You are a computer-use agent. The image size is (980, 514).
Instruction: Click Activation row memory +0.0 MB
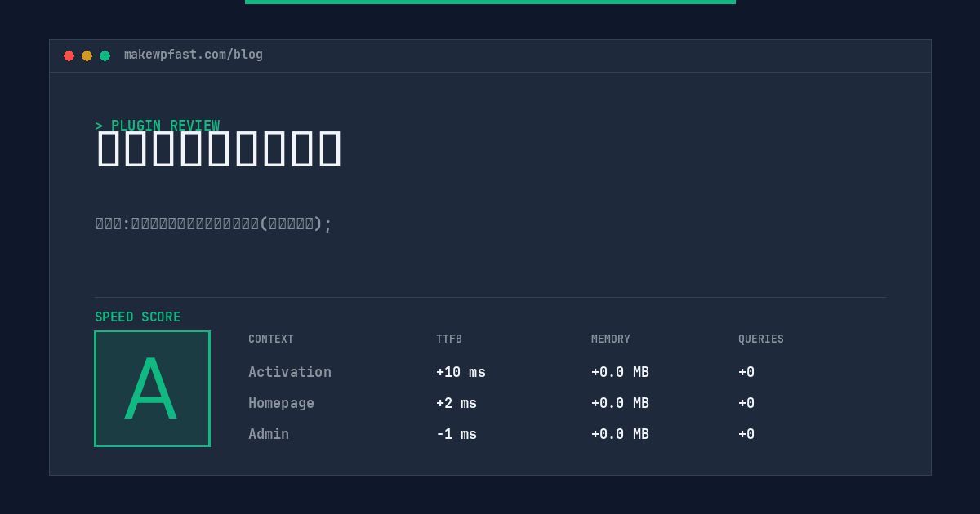(x=620, y=372)
